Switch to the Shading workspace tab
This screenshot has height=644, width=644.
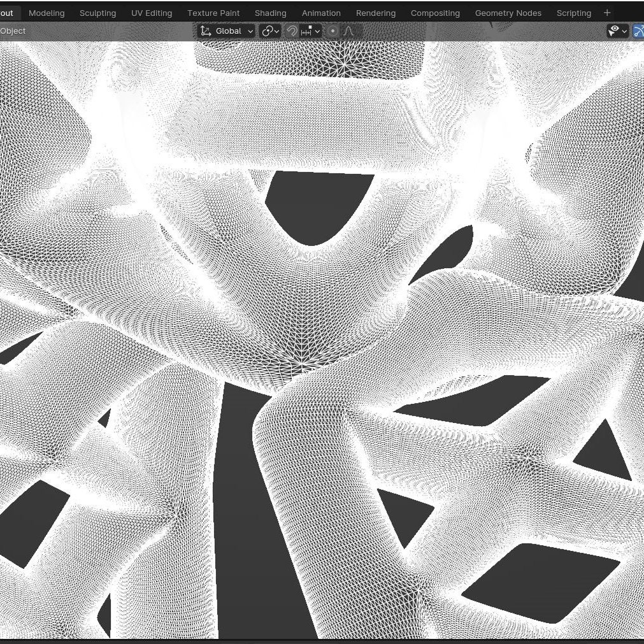point(270,13)
